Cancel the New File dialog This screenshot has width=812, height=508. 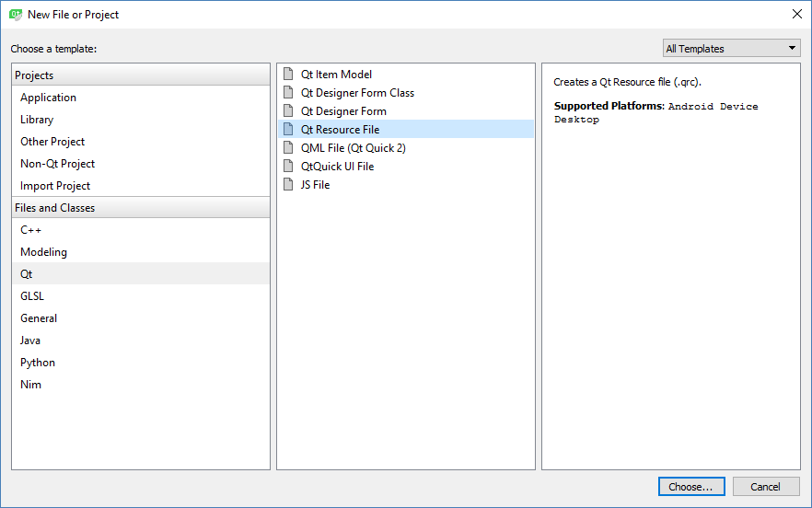tap(765, 487)
